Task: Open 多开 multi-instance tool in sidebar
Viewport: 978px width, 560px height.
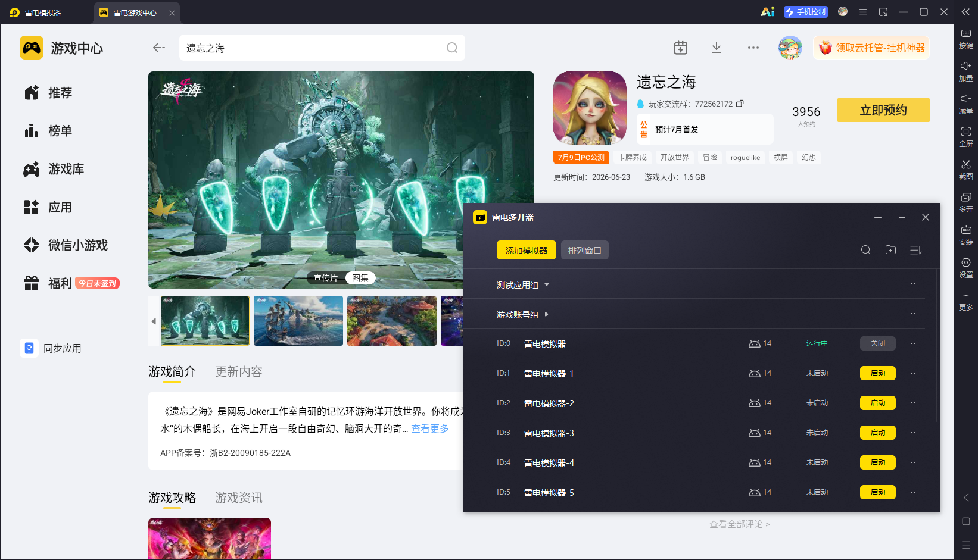Action: pos(965,202)
